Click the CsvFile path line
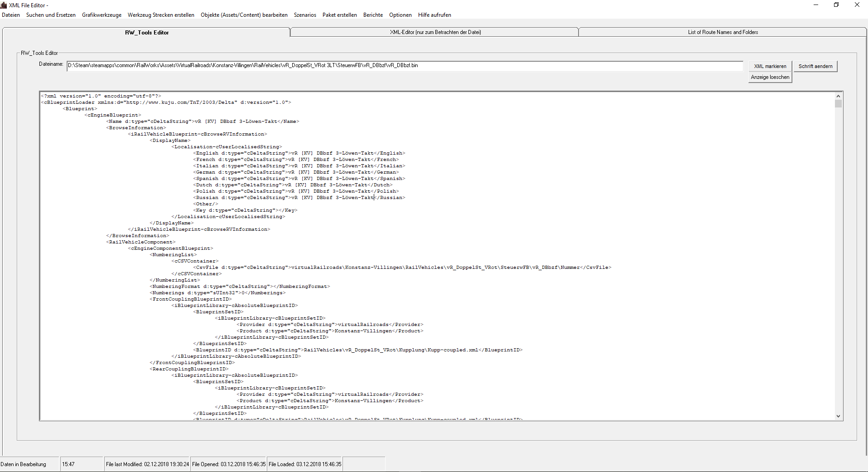868x472 pixels. point(402,268)
